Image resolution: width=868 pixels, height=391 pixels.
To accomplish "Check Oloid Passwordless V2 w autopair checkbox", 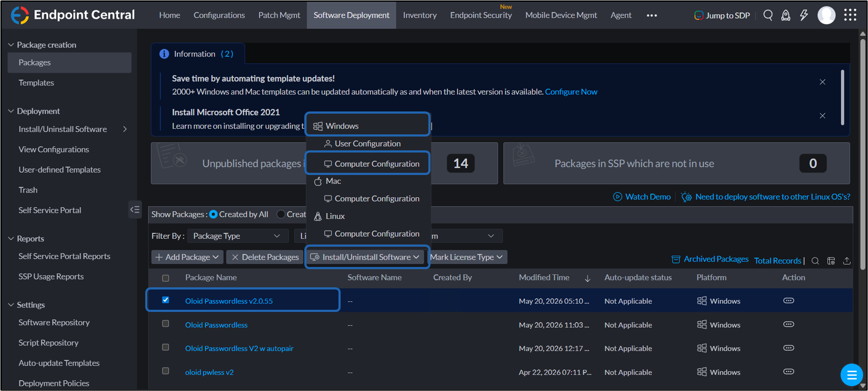I will click(166, 347).
